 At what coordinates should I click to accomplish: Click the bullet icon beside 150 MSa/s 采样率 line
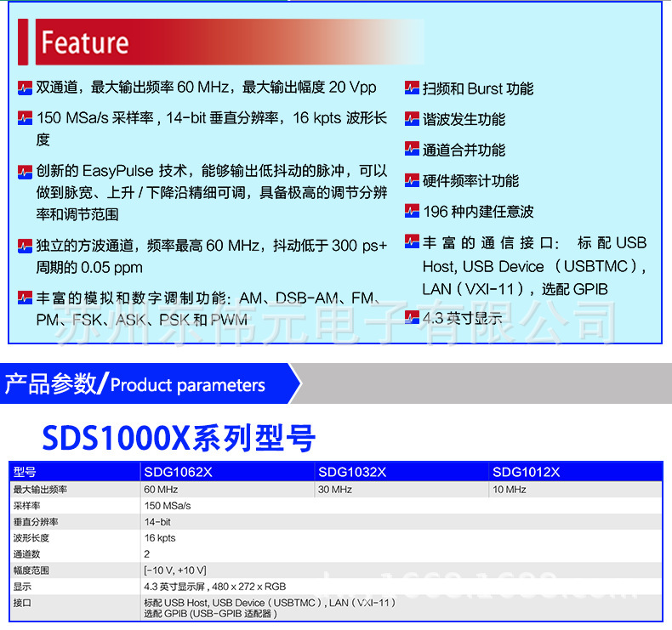25,118
